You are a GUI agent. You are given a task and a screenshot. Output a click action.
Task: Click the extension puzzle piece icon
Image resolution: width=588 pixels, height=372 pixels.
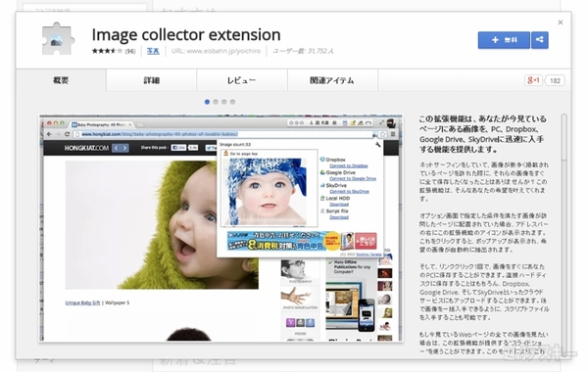pyautogui.click(x=58, y=38)
